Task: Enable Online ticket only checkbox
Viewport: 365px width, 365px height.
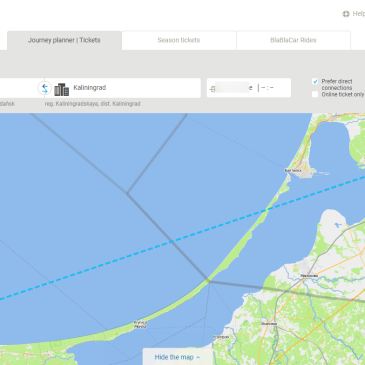Action: pos(315,94)
